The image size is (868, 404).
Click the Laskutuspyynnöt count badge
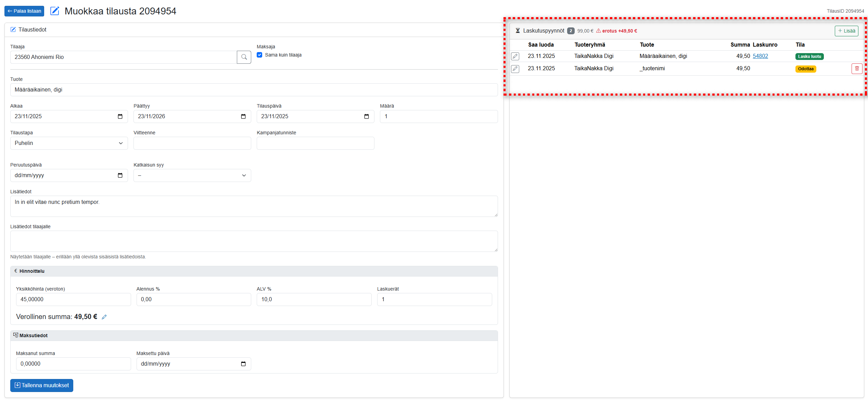(x=571, y=31)
